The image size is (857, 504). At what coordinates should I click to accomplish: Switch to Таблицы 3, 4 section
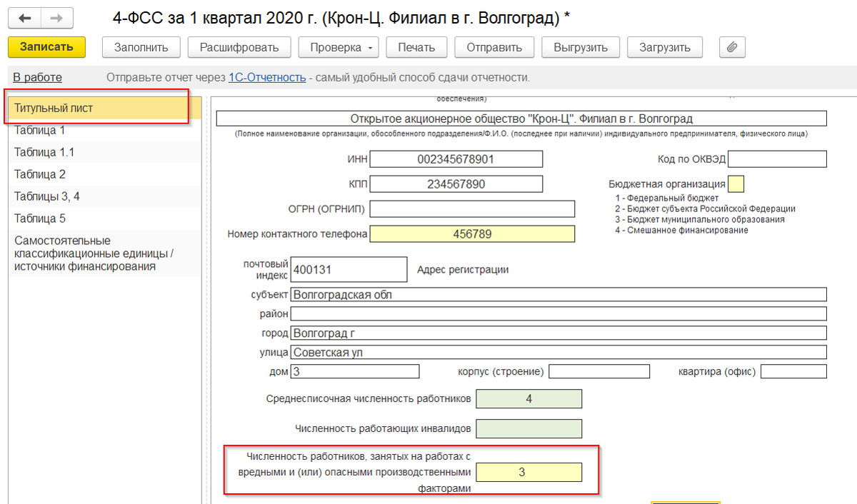47,196
